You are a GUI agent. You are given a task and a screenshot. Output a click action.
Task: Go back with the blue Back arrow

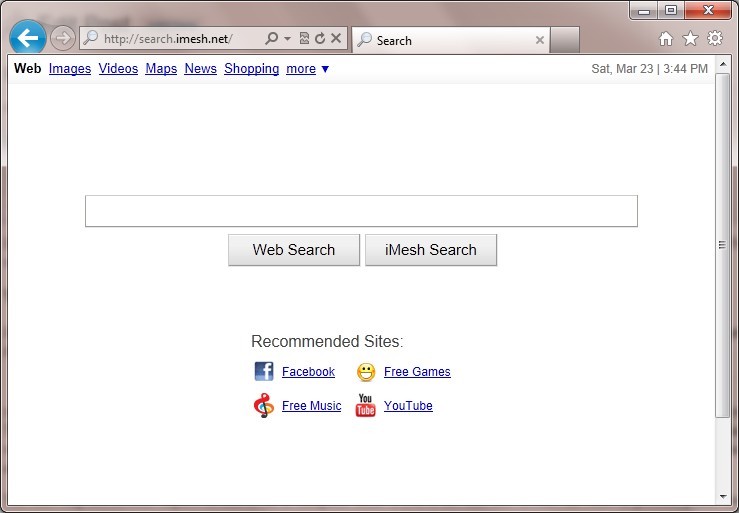(28, 38)
